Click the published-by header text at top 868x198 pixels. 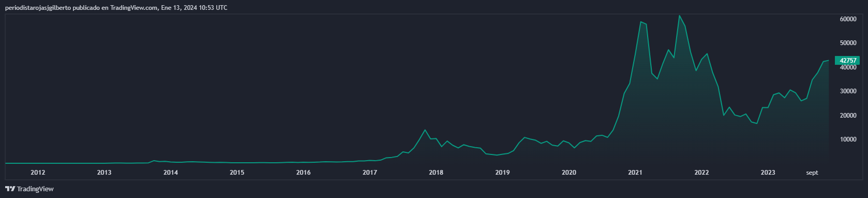point(116,8)
